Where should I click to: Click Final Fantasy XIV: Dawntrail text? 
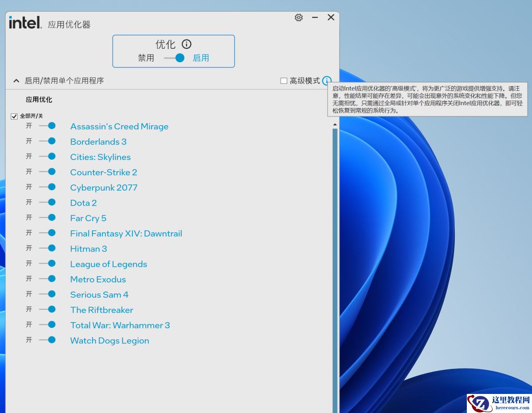tap(126, 234)
